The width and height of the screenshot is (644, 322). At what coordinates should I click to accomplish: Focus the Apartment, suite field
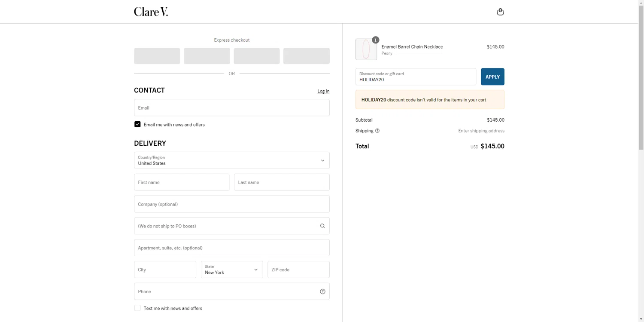(232, 248)
